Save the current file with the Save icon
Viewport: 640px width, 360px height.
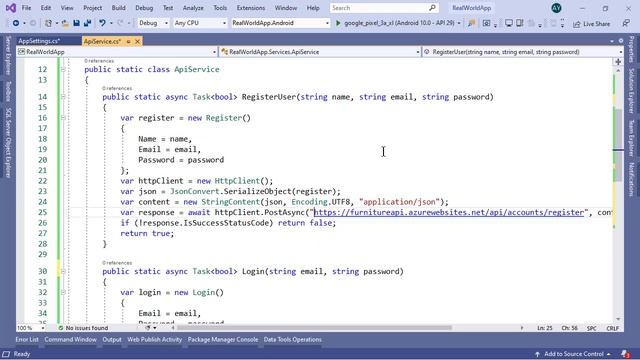pos(76,23)
